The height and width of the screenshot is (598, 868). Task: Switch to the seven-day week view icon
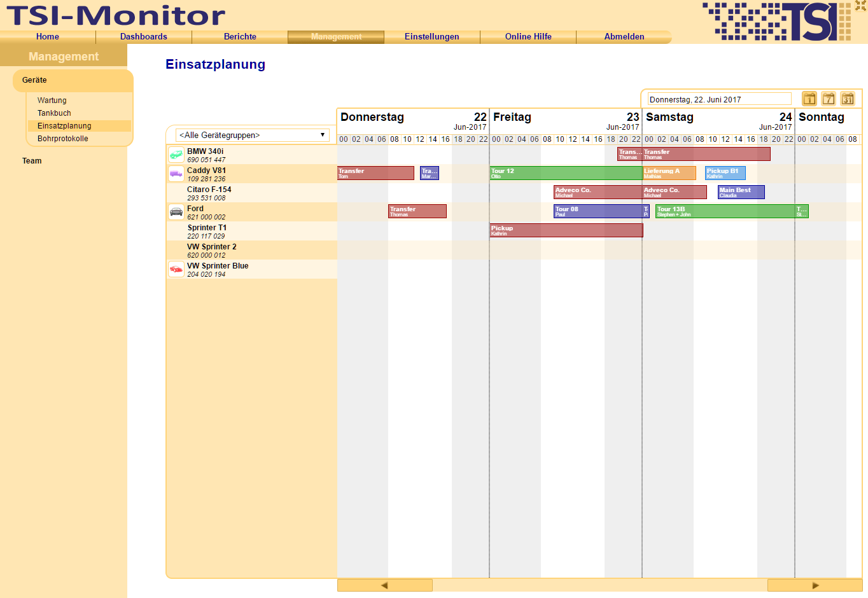pos(828,99)
